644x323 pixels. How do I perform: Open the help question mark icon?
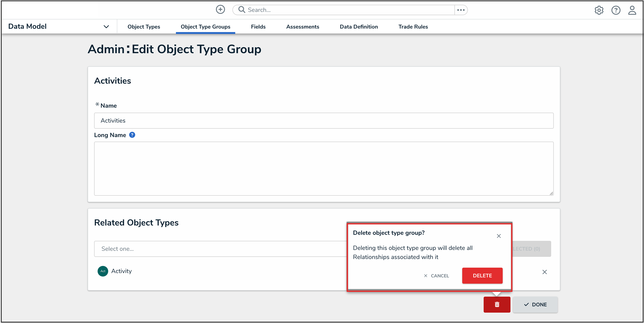pyautogui.click(x=615, y=10)
